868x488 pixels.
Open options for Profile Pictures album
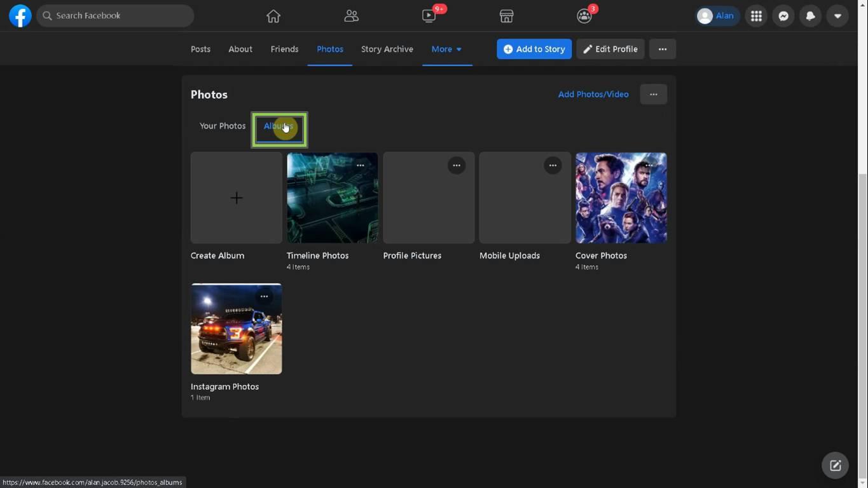[x=457, y=165]
